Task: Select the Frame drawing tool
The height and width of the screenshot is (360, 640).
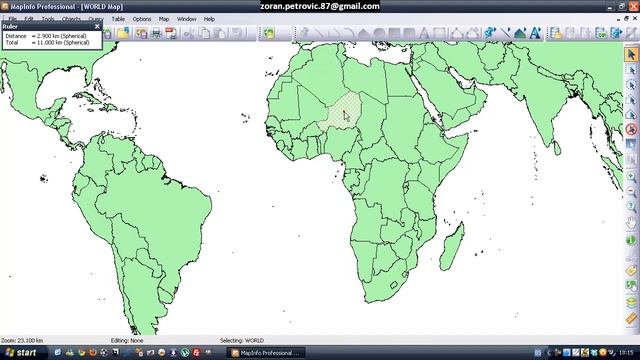Action: [440, 33]
